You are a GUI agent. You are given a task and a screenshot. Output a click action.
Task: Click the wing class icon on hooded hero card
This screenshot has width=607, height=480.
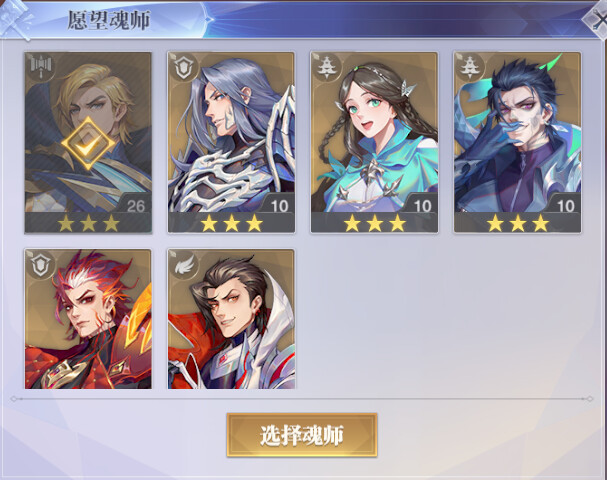coord(183,265)
